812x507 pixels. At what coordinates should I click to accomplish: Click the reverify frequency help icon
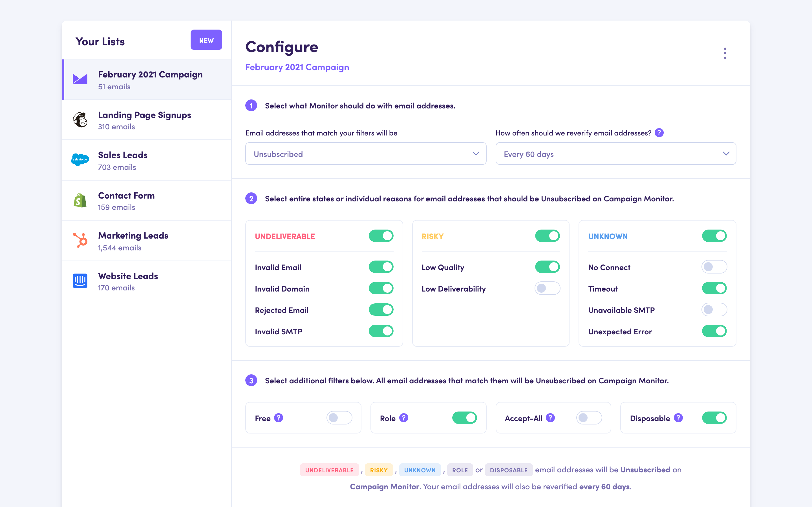point(659,133)
